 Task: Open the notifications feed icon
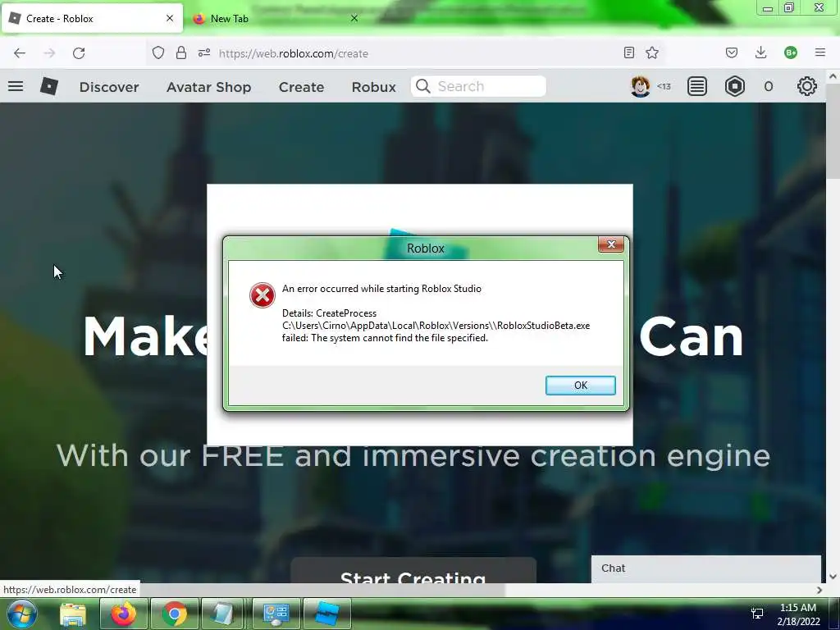(x=697, y=86)
